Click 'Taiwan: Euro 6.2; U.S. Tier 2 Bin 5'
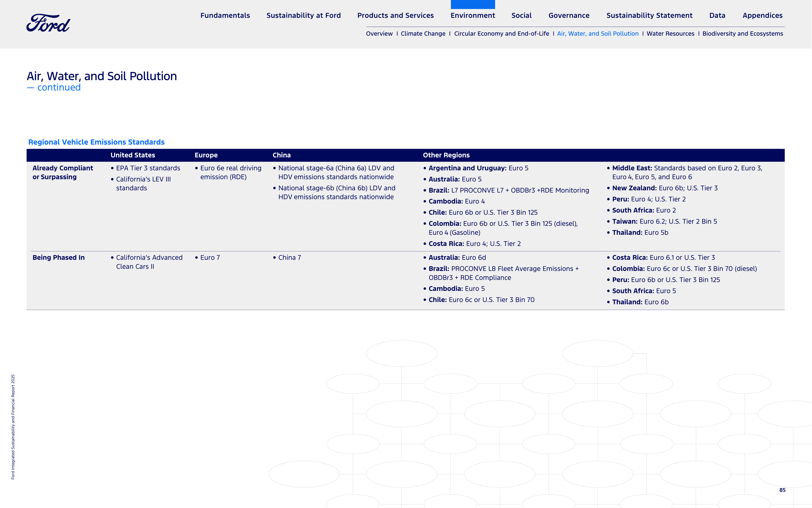The image size is (812, 508). [x=664, y=221]
